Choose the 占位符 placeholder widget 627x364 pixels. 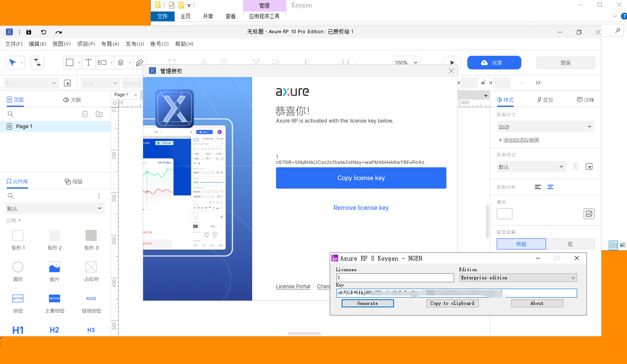tap(91, 271)
